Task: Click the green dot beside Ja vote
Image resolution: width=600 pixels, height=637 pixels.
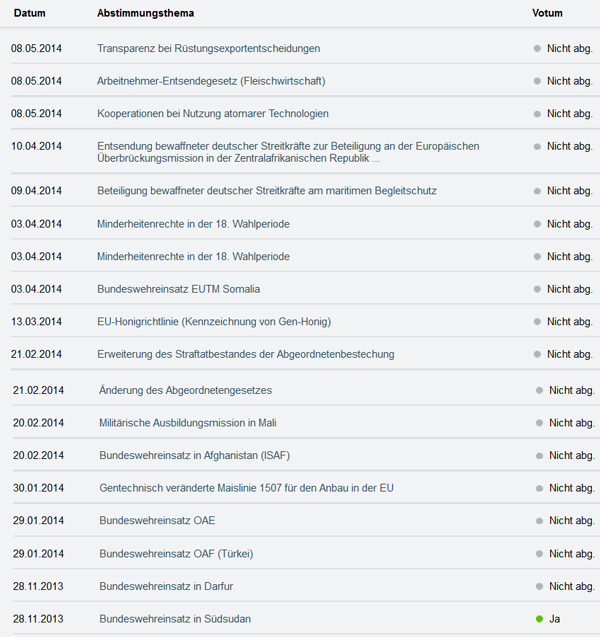Action: tap(540, 619)
